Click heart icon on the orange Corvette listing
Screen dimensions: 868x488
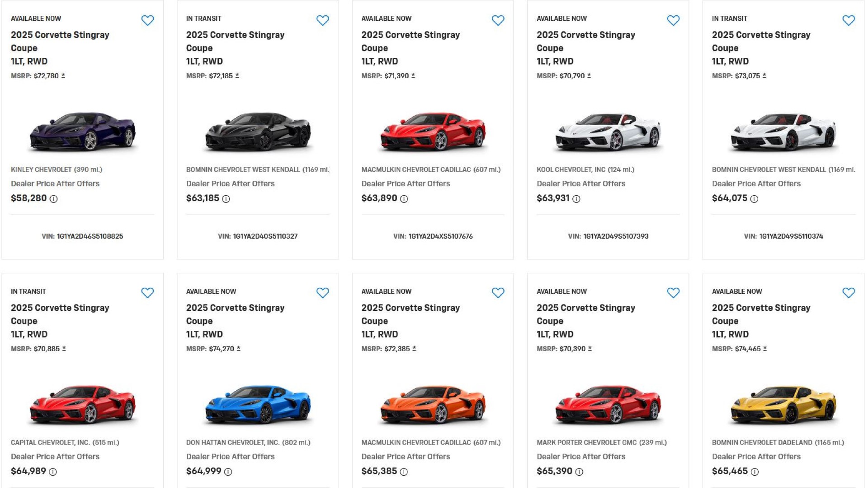point(498,293)
